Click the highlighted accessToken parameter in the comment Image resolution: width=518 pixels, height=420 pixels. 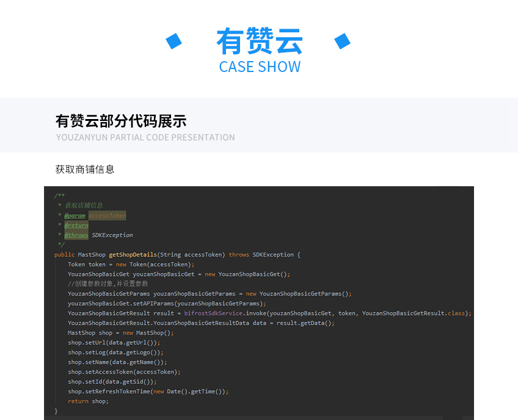point(108,215)
